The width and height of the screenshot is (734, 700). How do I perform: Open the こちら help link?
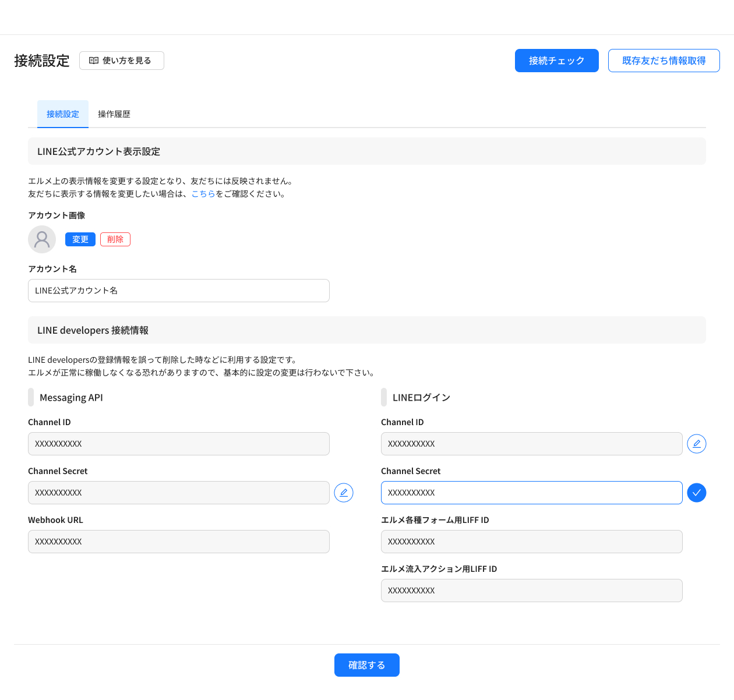(203, 194)
